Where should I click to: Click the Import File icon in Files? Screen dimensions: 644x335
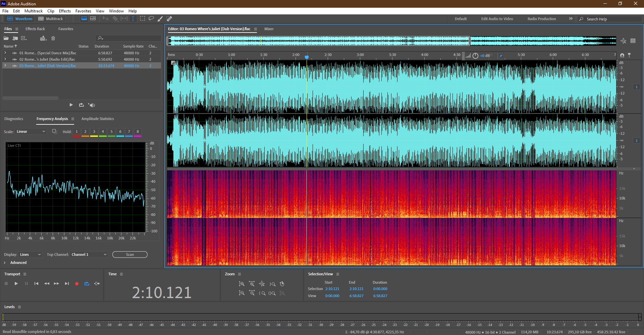(x=15, y=38)
